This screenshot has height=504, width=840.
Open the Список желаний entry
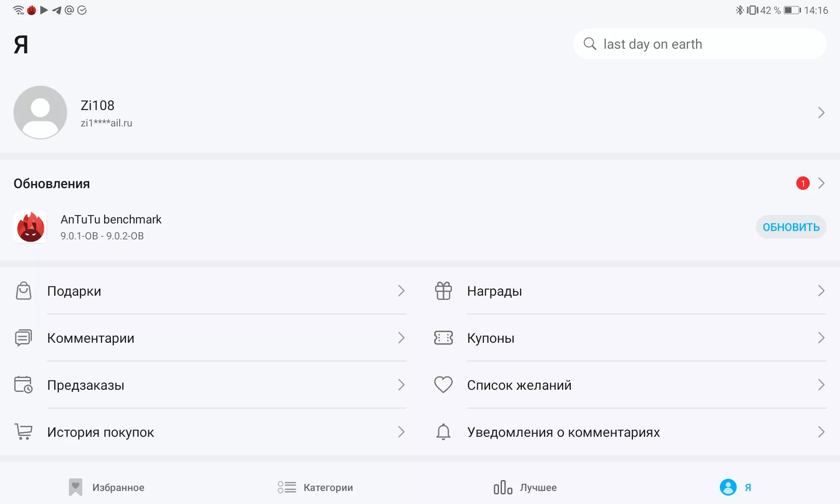519,385
